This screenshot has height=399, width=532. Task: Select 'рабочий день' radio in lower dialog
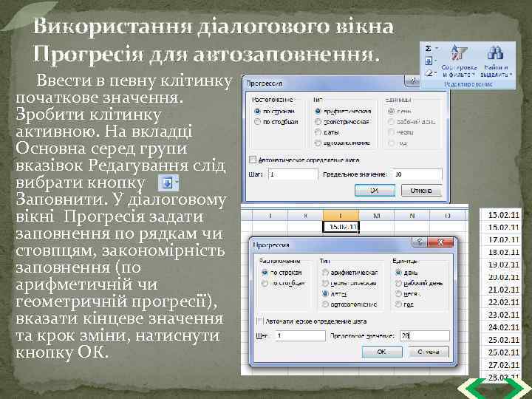399,283
